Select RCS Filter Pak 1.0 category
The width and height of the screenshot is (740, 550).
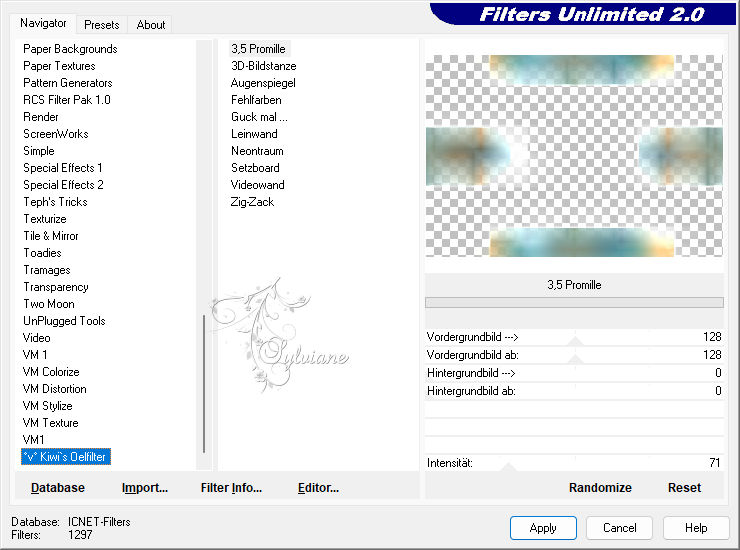[x=67, y=100]
